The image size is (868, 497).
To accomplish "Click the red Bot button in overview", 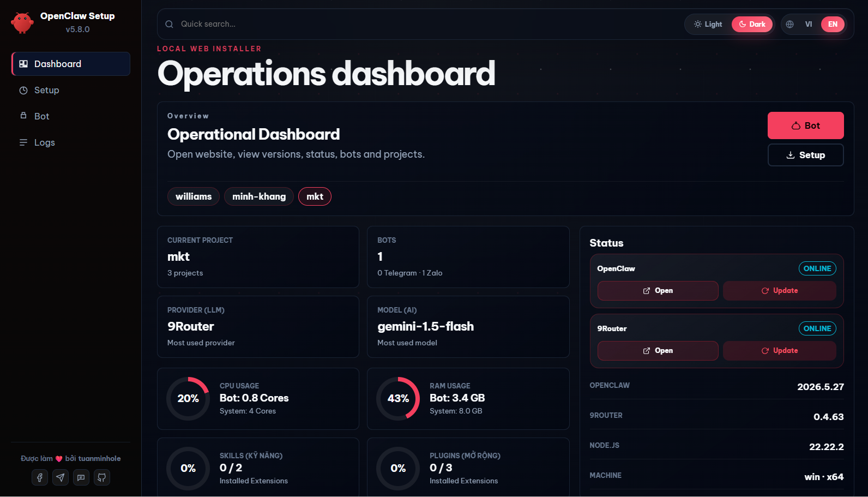I will click(x=805, y=125).
